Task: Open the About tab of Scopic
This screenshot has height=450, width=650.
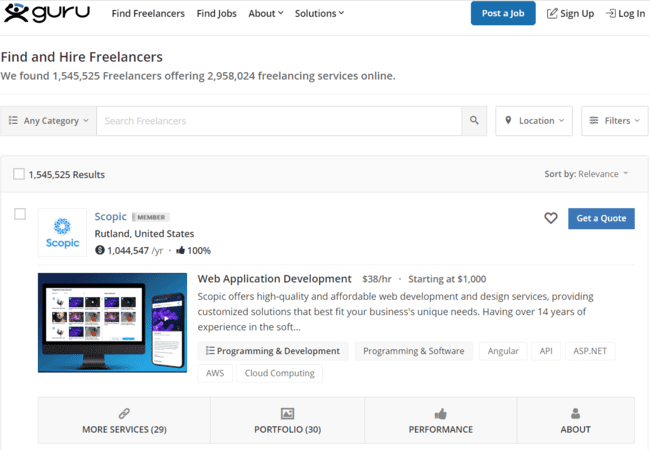Action: coord(575,421)
